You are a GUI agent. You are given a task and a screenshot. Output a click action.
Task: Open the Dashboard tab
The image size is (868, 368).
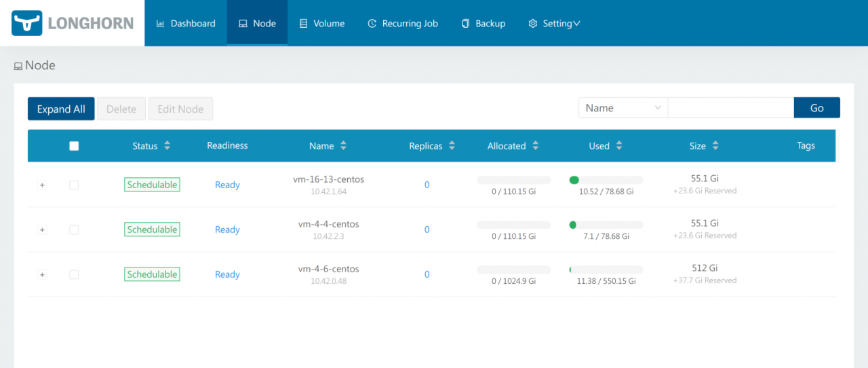pos(186,23)
